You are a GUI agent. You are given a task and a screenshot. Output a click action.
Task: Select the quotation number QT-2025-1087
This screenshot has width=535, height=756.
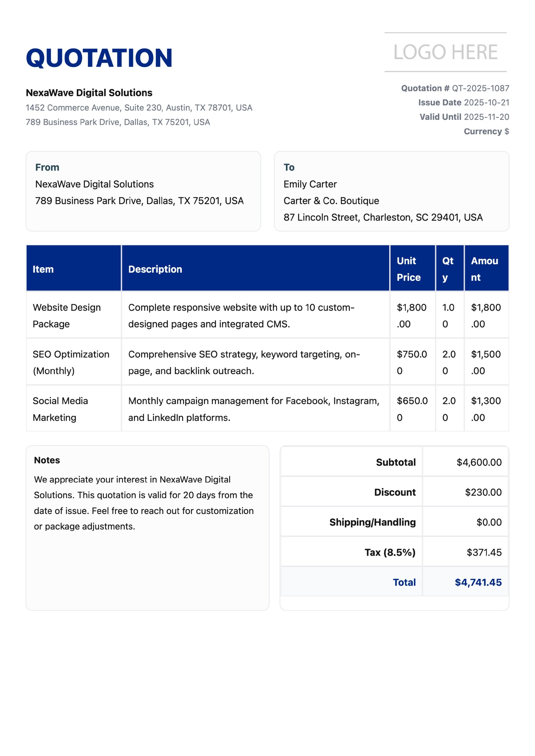(x=480, y=88)
